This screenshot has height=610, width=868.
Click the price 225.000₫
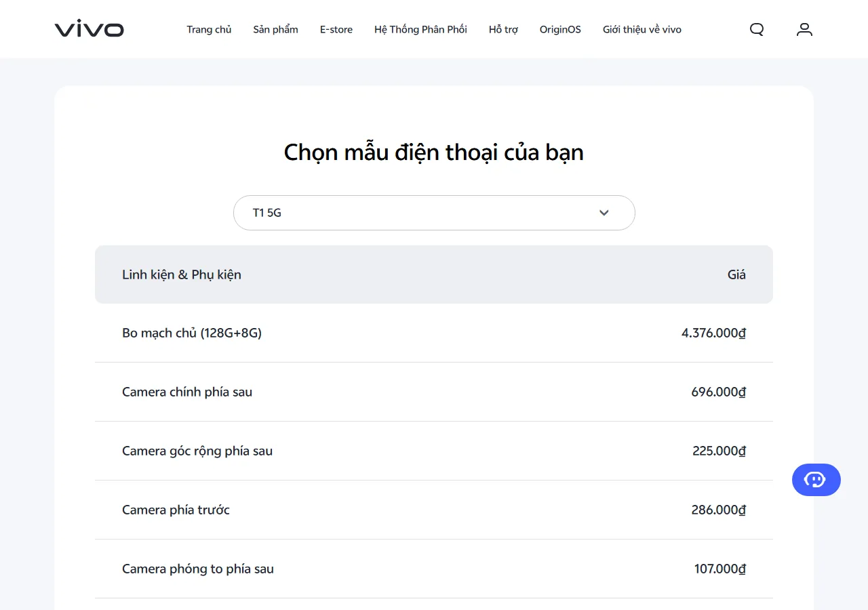(719, 451)
